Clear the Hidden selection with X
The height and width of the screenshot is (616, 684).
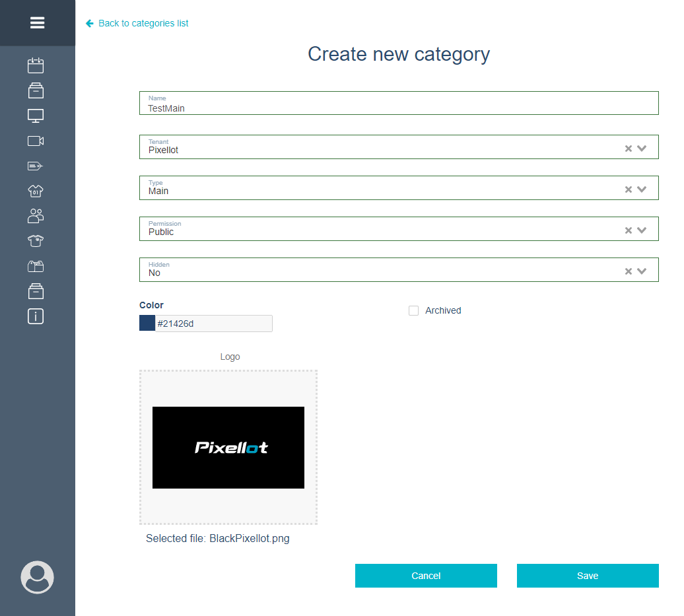[628, 271]
